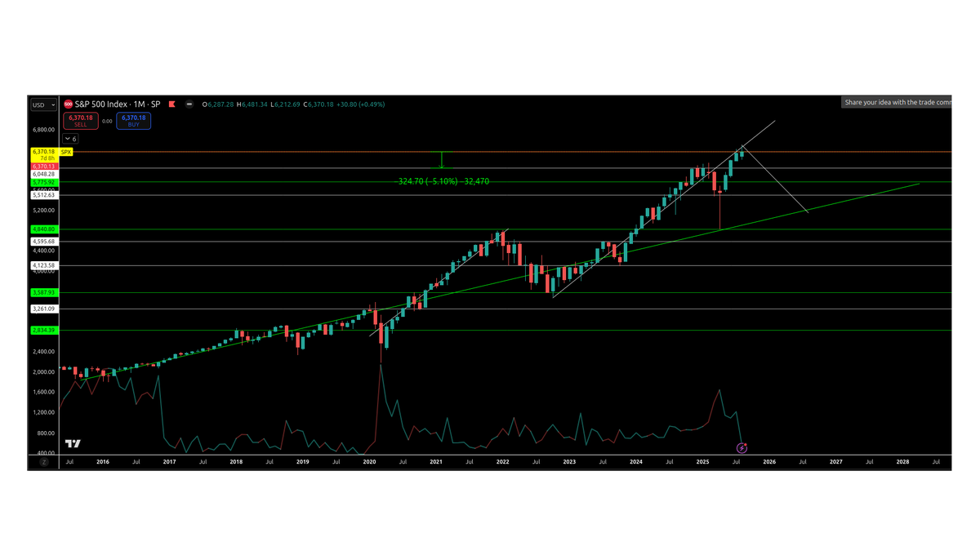Click the 2017 label on time axis
Viewport: 980px width, 551px height.
(x=169, y=462)
